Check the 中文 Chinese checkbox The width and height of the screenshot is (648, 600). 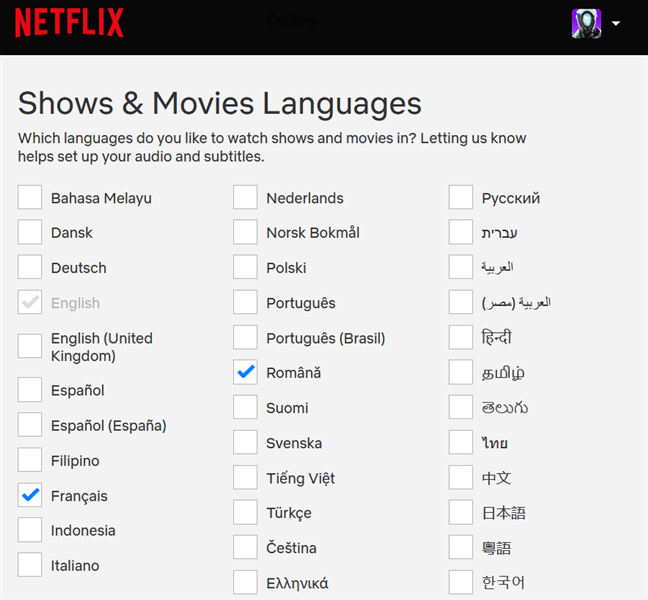pyautogui.click(x=461, y=477)
